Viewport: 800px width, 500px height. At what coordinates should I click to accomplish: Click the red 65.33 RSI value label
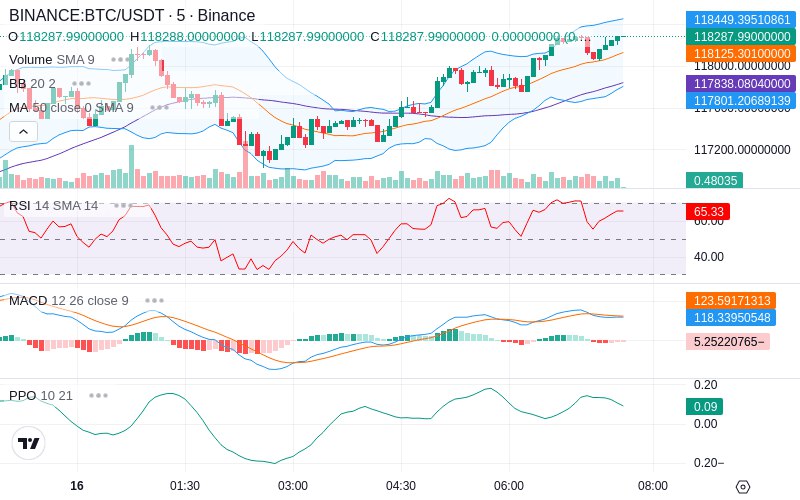coord(708,211)
